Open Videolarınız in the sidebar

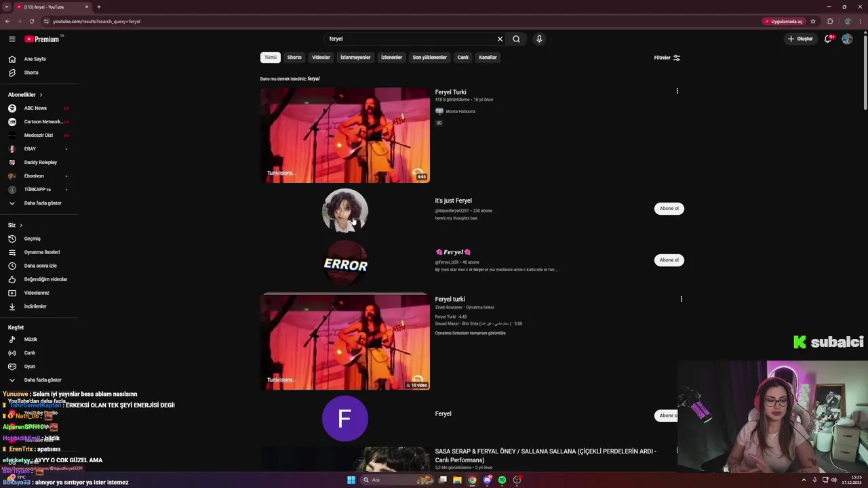pos(37,293)
